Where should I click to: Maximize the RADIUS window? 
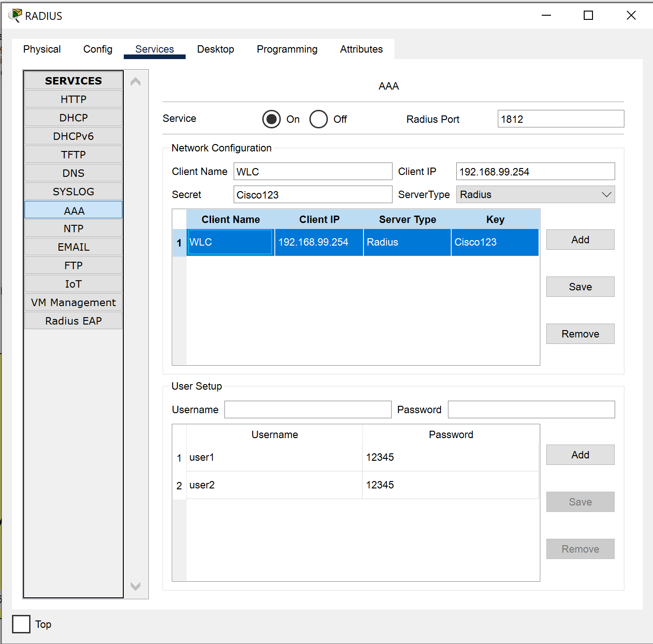point(588,16)
